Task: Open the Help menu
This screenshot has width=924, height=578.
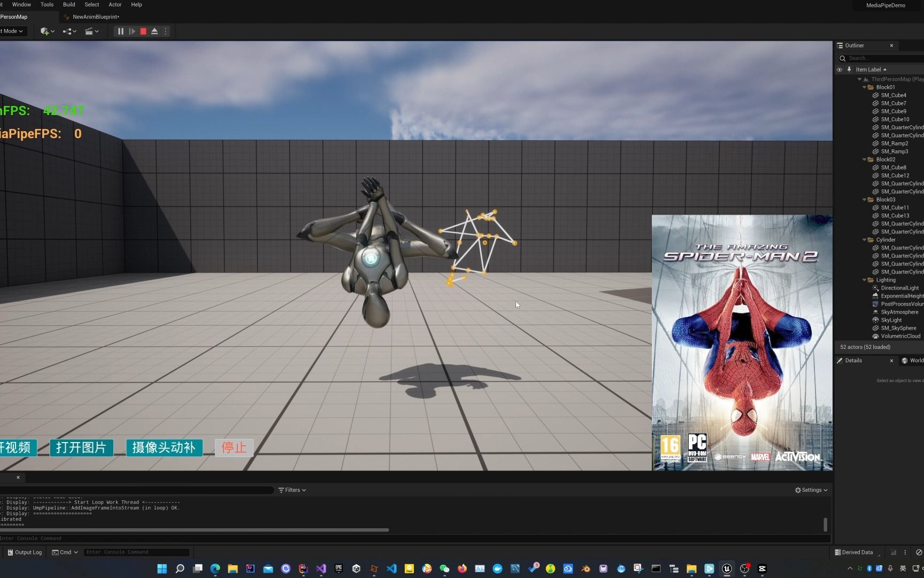Action: (136, 4)
